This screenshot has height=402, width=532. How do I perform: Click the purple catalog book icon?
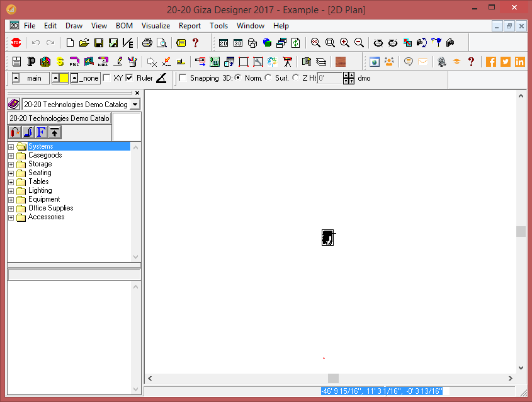14,104
